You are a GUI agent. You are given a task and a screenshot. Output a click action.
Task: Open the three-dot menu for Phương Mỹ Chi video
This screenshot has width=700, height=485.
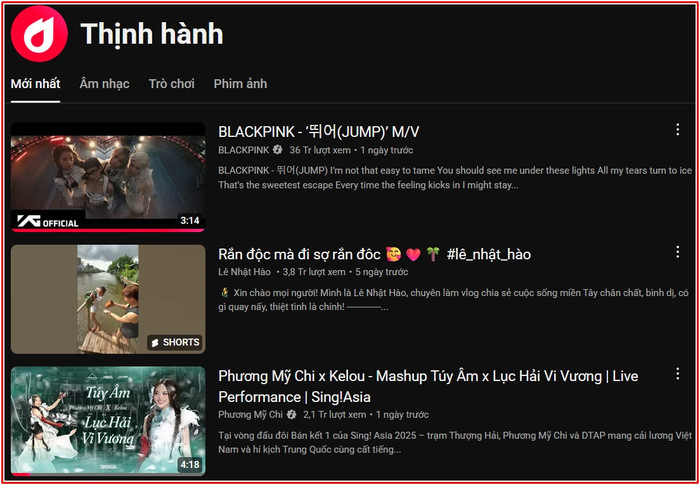point(677,374)
